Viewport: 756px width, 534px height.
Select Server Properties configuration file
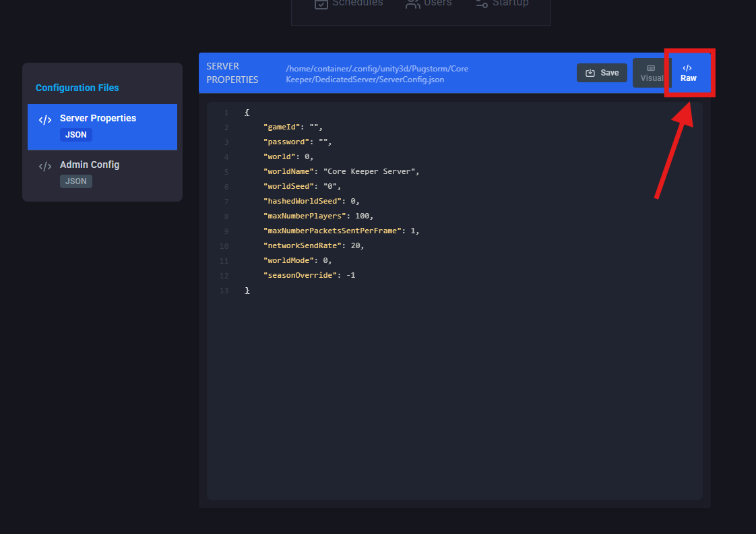point(102,127)
